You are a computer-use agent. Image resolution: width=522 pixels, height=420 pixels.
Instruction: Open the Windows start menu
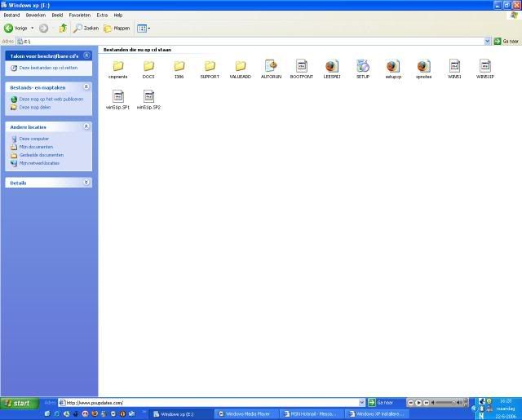click(20, 404)
